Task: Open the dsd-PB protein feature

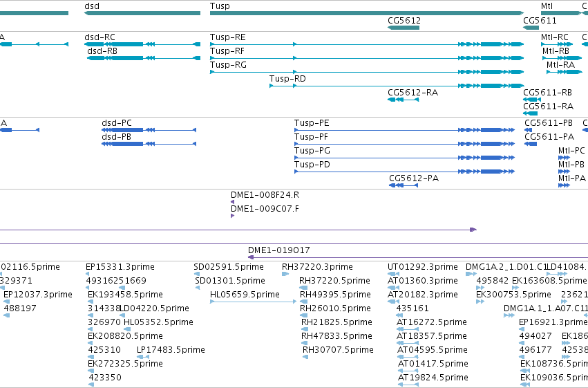Action: [x=149, y=144]
